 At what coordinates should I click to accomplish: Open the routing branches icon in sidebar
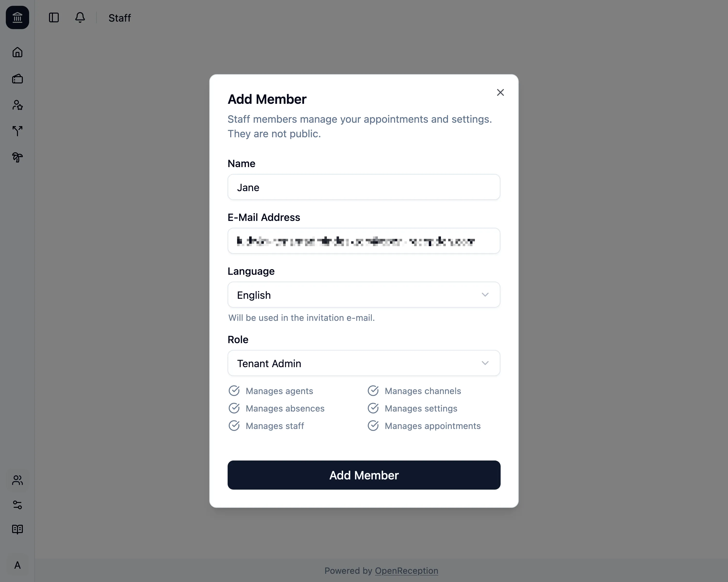tap(17, 131)
